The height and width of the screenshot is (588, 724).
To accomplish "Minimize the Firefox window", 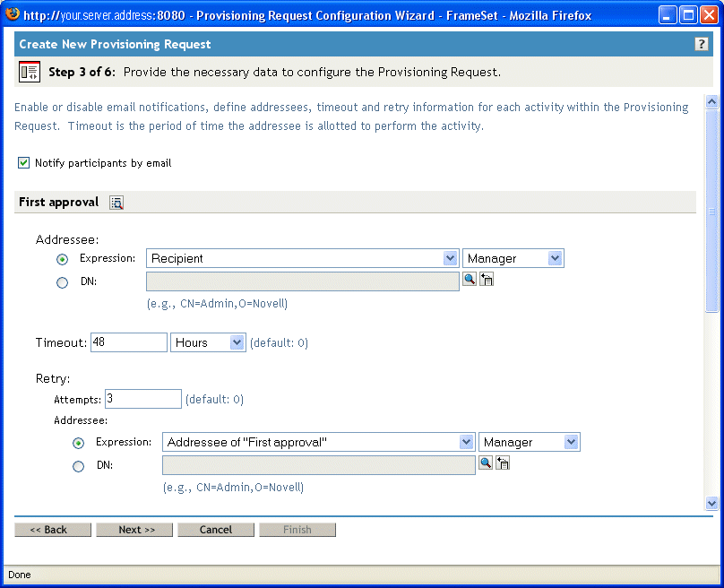I will click(x=667, y=14).
